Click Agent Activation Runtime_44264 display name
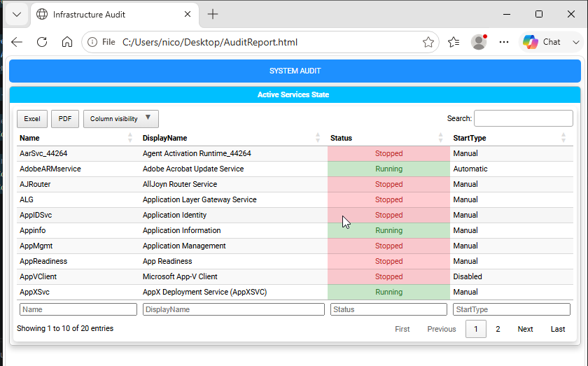This screenshot has width=588, height=366. (197, 153)
